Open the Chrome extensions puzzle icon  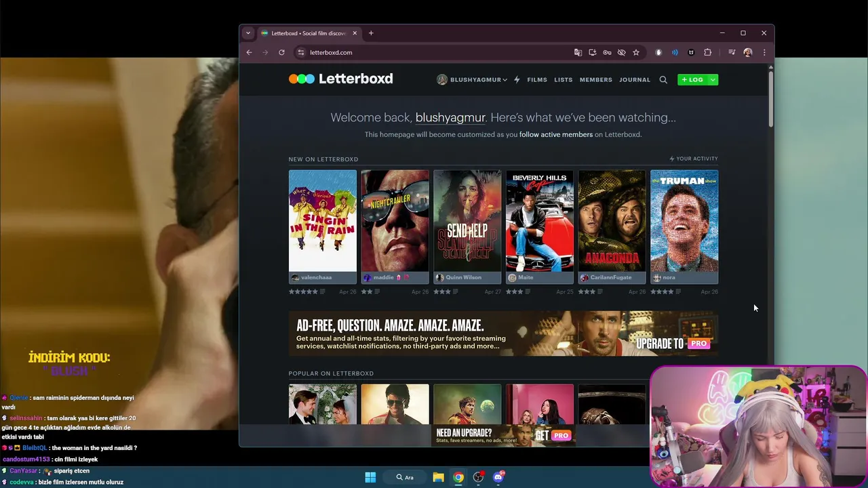pyautogui.click(x=708, y=52)
